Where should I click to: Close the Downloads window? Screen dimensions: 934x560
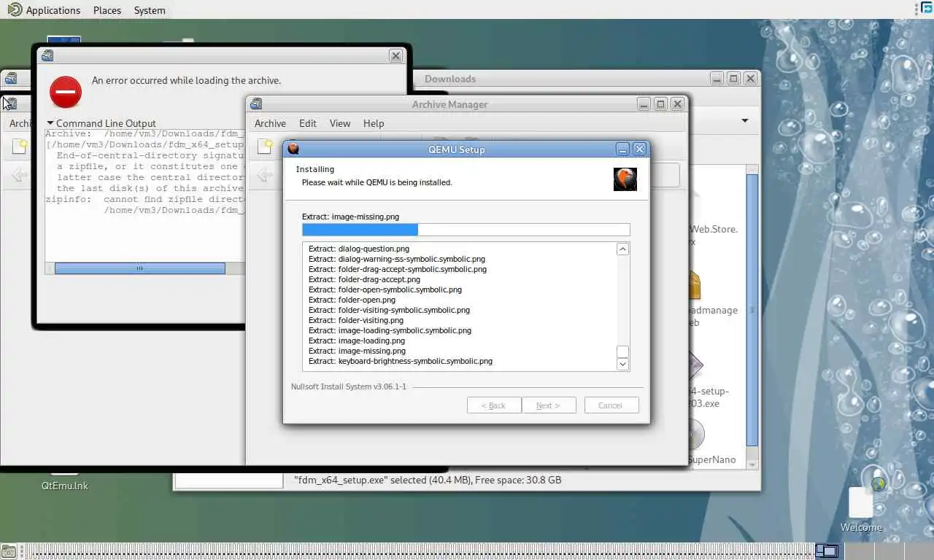click(x=750, y=79)
